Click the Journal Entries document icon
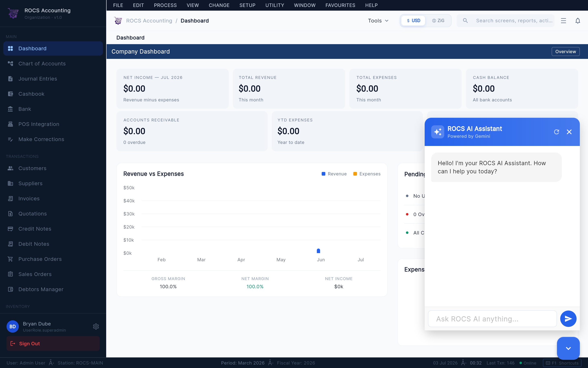588x368 pixels. (10, 79)
